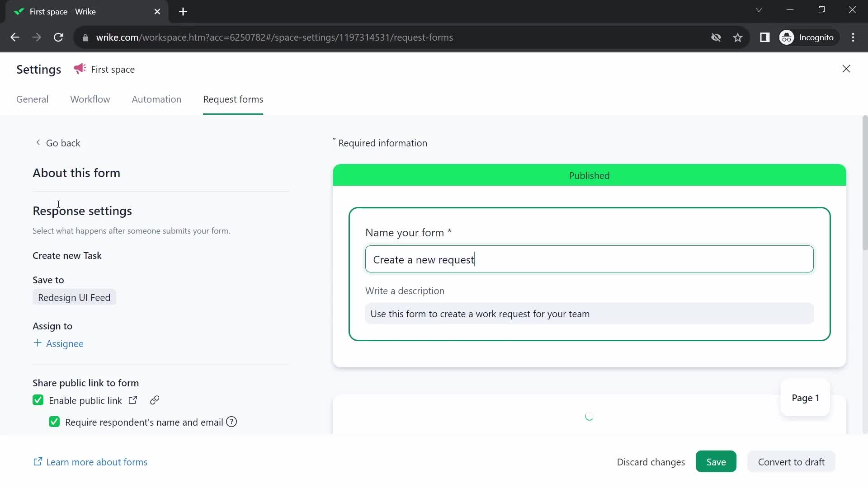Click the form name input field
Viewport: 868px width, 488px height.
[590, 258]
